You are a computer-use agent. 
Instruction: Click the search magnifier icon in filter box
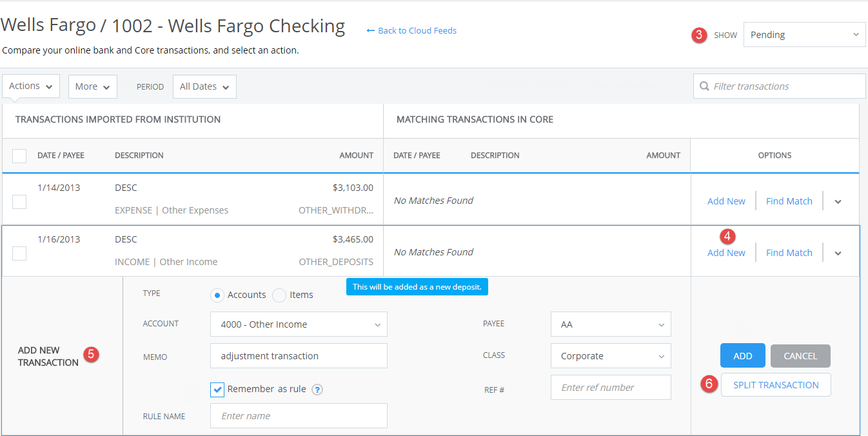tap(704, 86)
